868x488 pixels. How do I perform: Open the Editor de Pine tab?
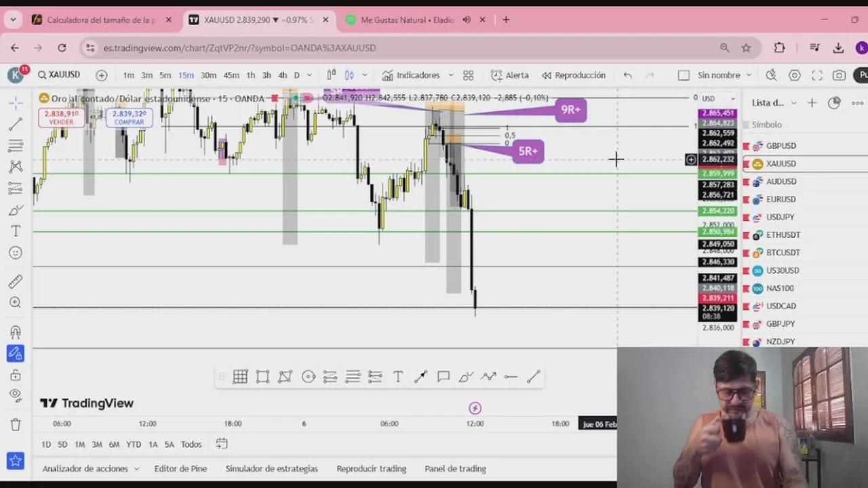(x=180, y=468)
